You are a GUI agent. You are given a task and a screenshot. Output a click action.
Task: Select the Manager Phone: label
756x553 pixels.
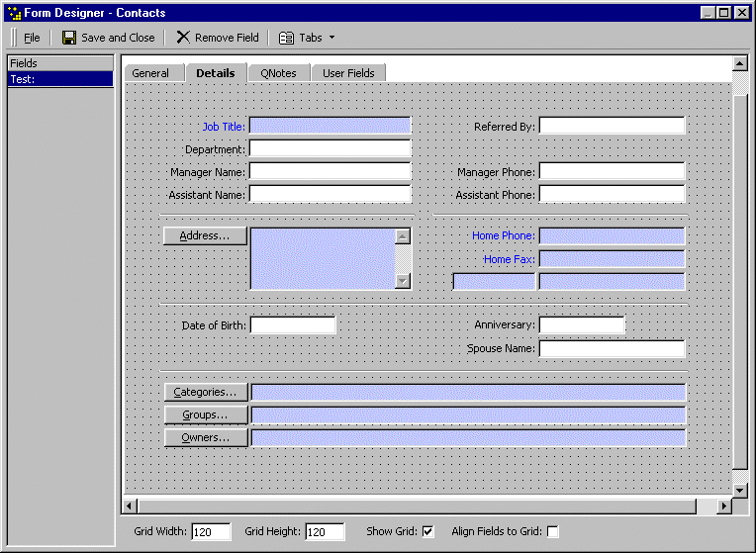(496, 172)
